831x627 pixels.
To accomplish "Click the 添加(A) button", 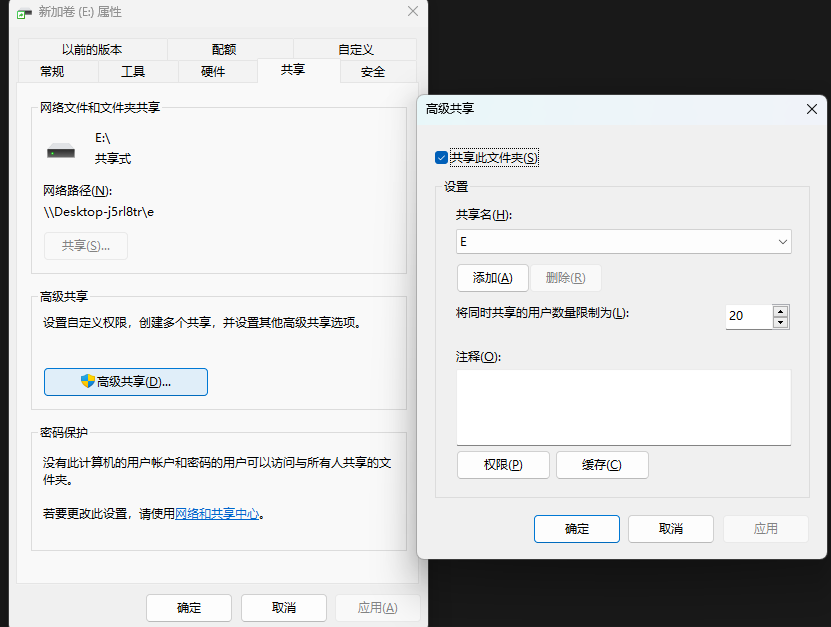I will pos(493,278).
